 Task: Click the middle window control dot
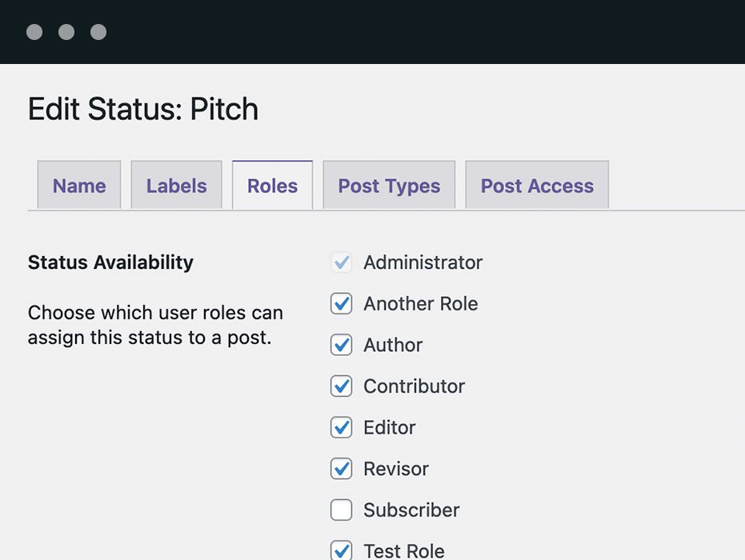point(66,32)
